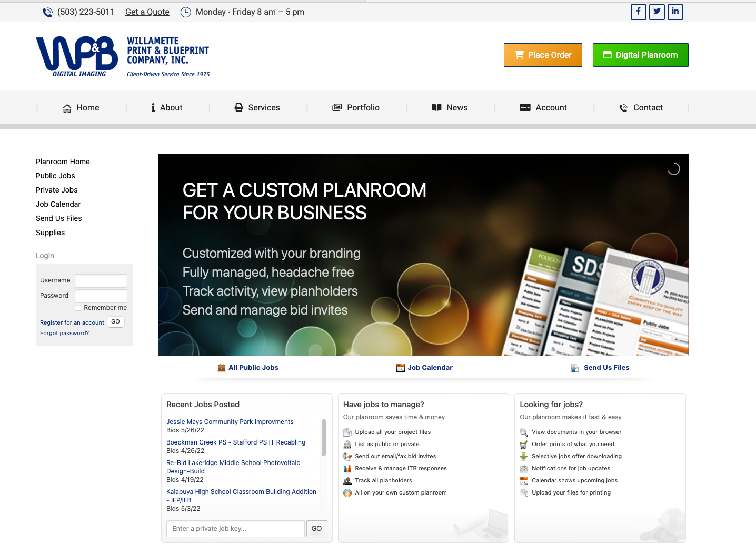756x555 pixels.
Task: Open the Contact menu item
Action: [x=641, y=108]
